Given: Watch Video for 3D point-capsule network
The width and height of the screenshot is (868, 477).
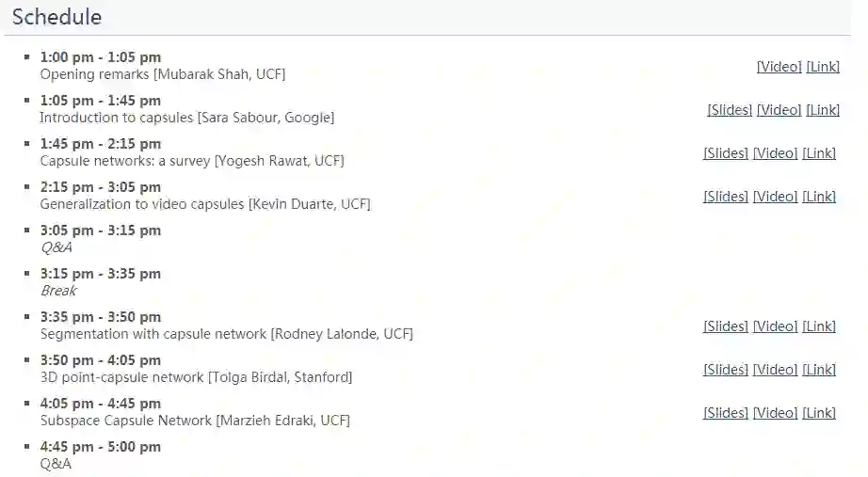Looking at the screenshot, I should pos(775,370).
